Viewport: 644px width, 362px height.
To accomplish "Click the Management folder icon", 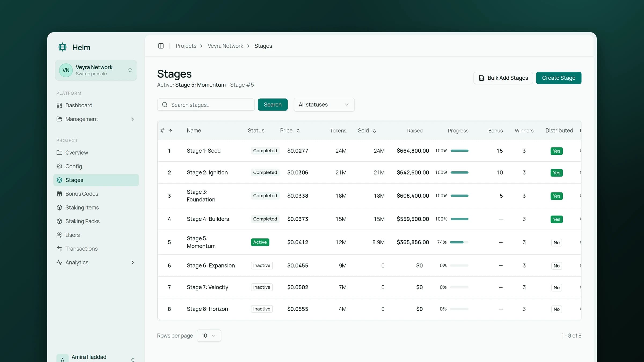I will (x=59, y=119).
